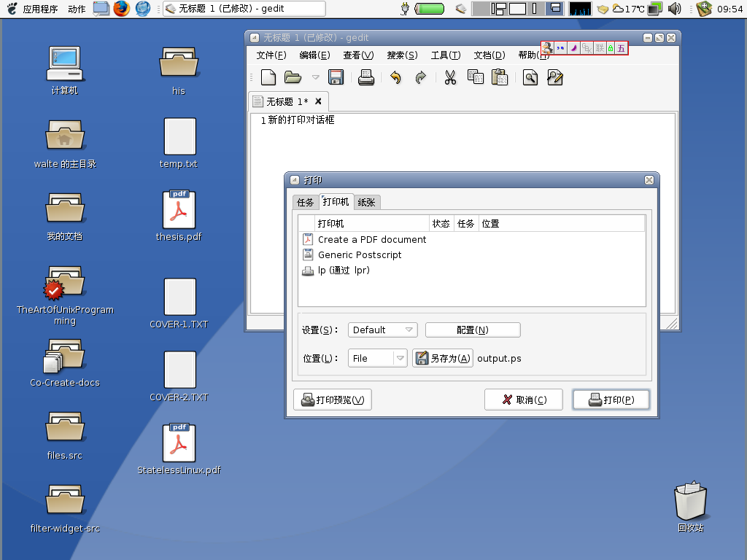Switch to the 任务 tab
The width and height of the screenshot is (747, 560).
tap(305, 203)
